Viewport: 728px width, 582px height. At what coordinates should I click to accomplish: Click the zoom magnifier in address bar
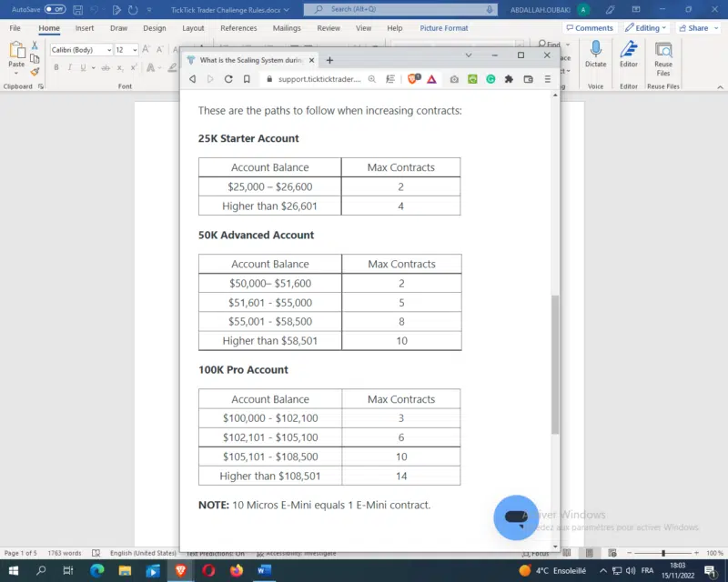click(x=372, y=79)
